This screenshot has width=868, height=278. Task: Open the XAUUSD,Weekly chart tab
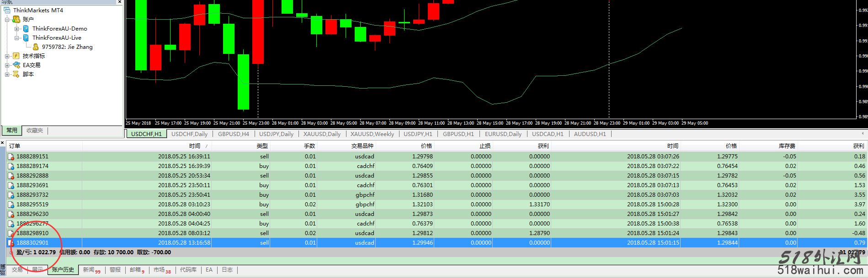pyautogui.click(x=372, y=134)
